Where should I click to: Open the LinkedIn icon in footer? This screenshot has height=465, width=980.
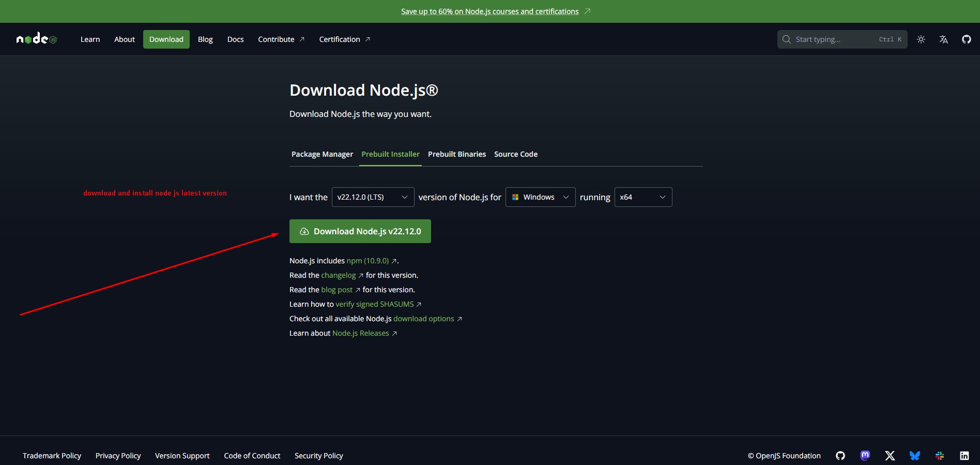[x=964, y=456]
